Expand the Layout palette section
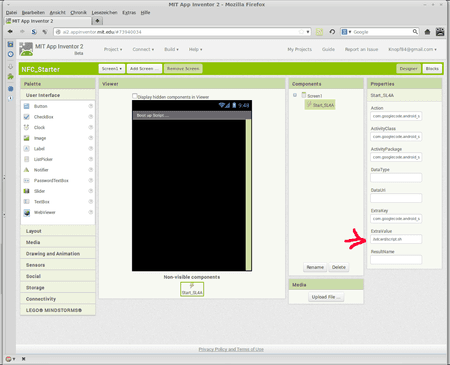 coord(58,231)
